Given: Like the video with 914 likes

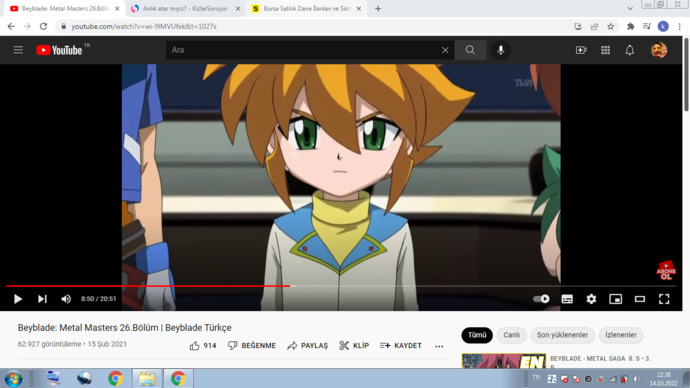Looking at the screenshot, I should point(203,346).
